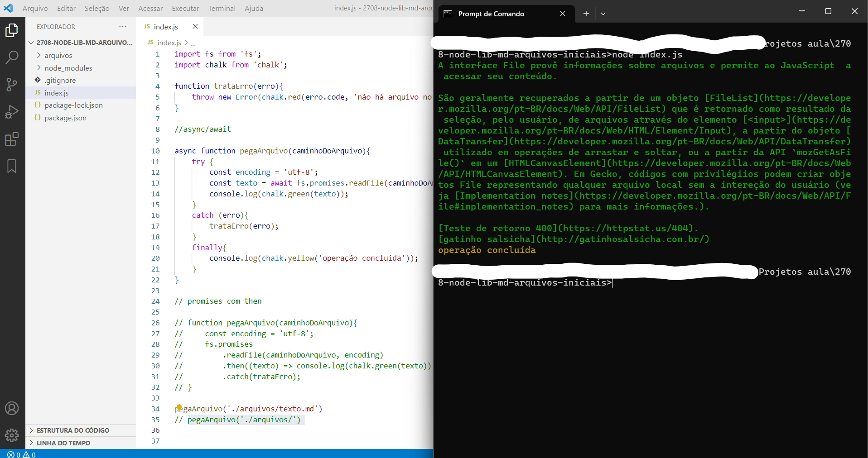The width and height of the screenshot is (868, 458).
Task: Open the Ajuda menu
Action: coord(254,8)
